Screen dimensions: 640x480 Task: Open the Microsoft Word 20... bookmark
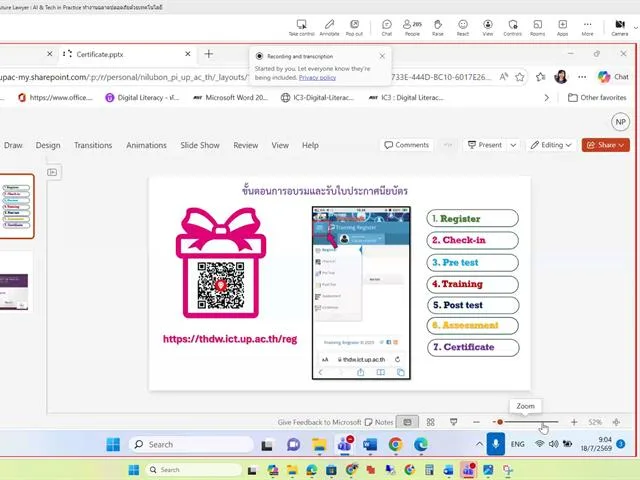tap(231, 98)
